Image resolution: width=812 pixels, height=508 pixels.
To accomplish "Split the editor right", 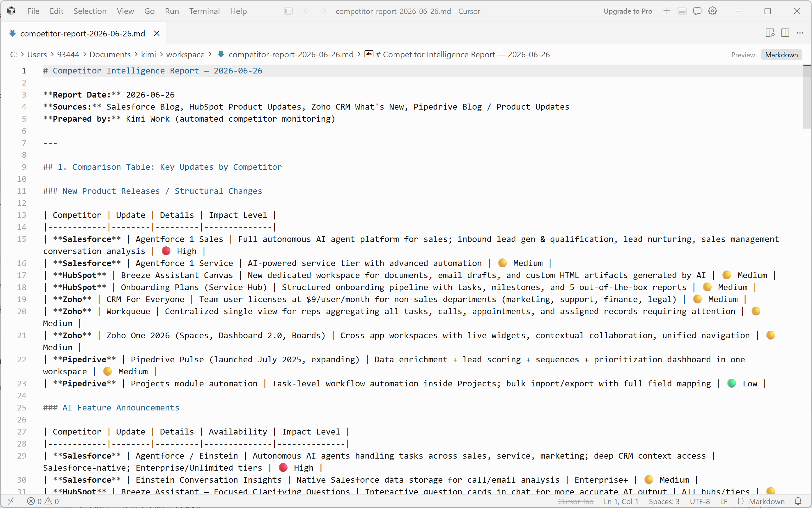I will pyautogui.click(x=785, y=33).
